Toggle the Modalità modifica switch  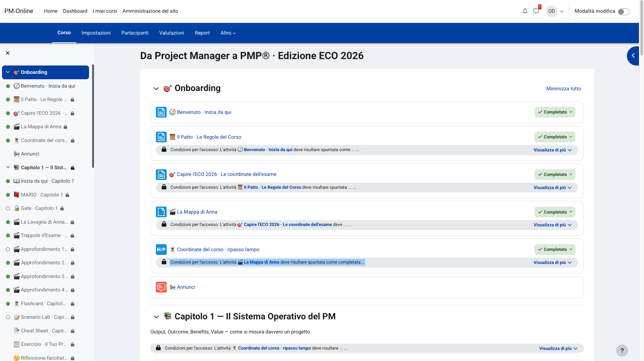(624, 12)
